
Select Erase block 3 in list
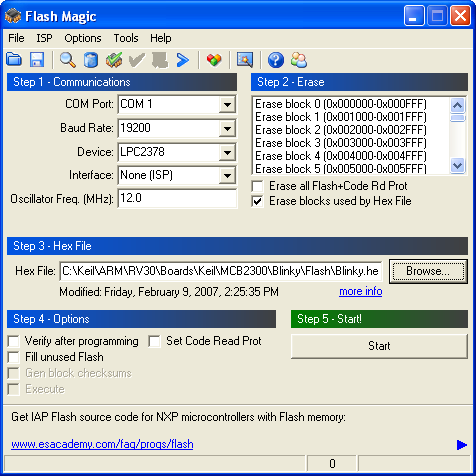click(x=341, y=143)
